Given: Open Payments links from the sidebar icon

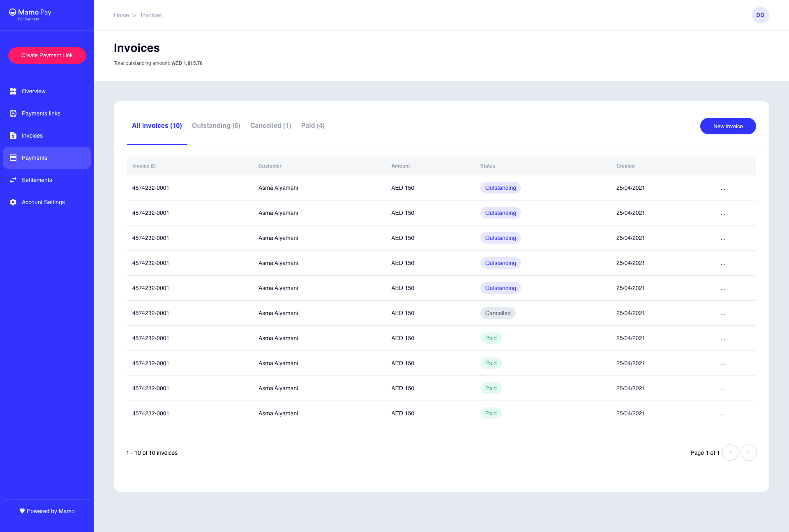Looking at the screenshot, I should coord(13,113).
